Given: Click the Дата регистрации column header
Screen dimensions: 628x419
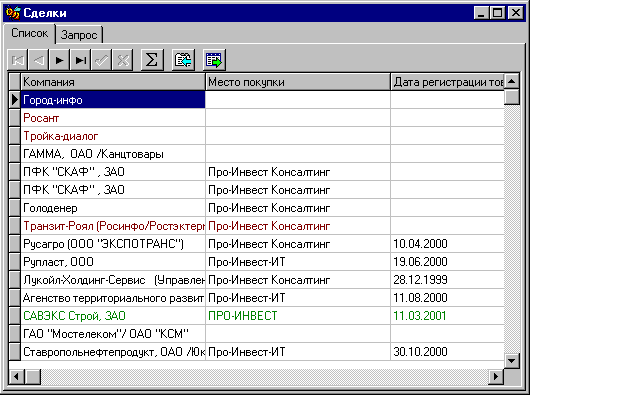Looking at the screenshot, I should 447,82.
